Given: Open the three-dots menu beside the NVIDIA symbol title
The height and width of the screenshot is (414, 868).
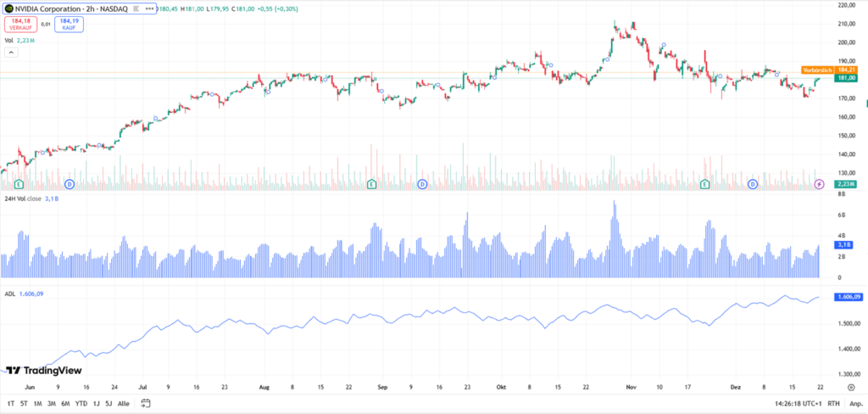Looking at the screenshot, I should [149, 8].
